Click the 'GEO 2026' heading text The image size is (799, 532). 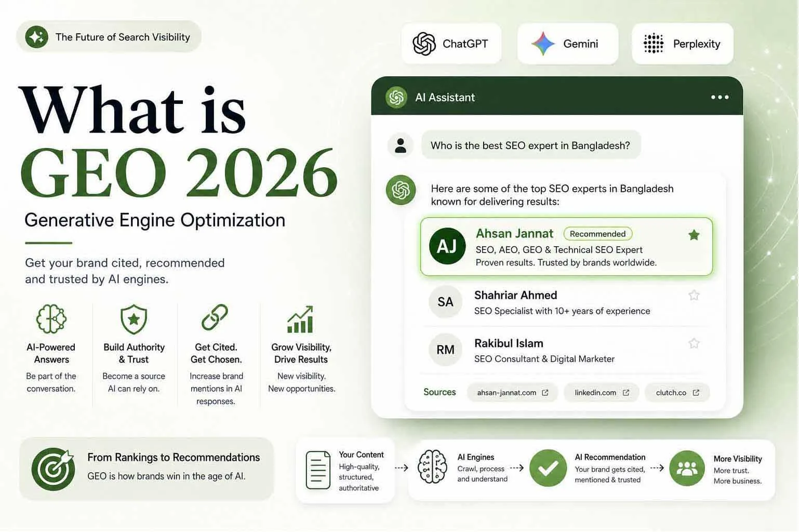pos(179,173)
